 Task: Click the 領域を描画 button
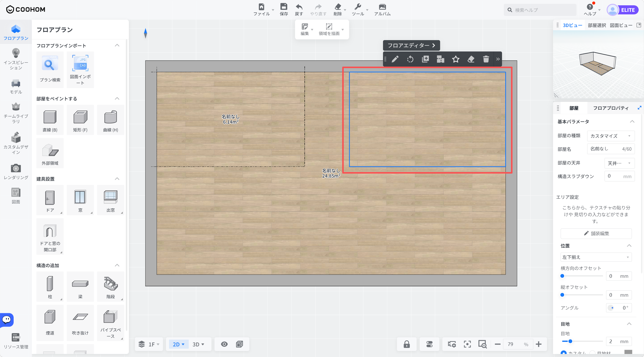click(x=329, y=30)
